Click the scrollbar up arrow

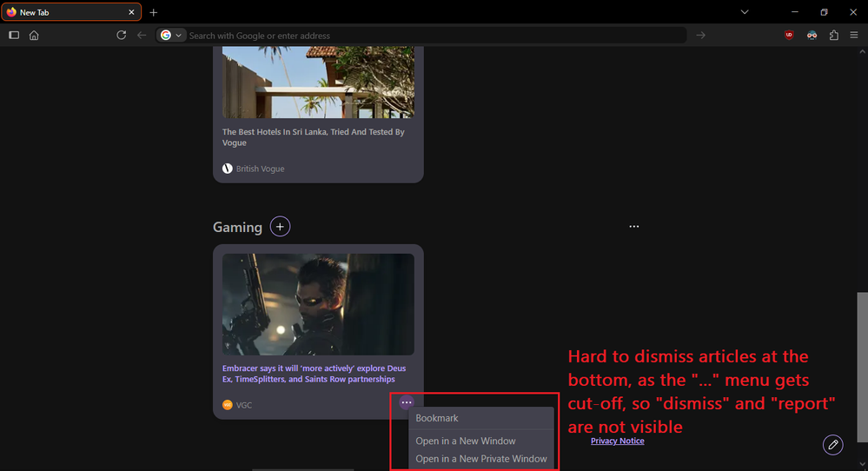(x=862, y=51)
